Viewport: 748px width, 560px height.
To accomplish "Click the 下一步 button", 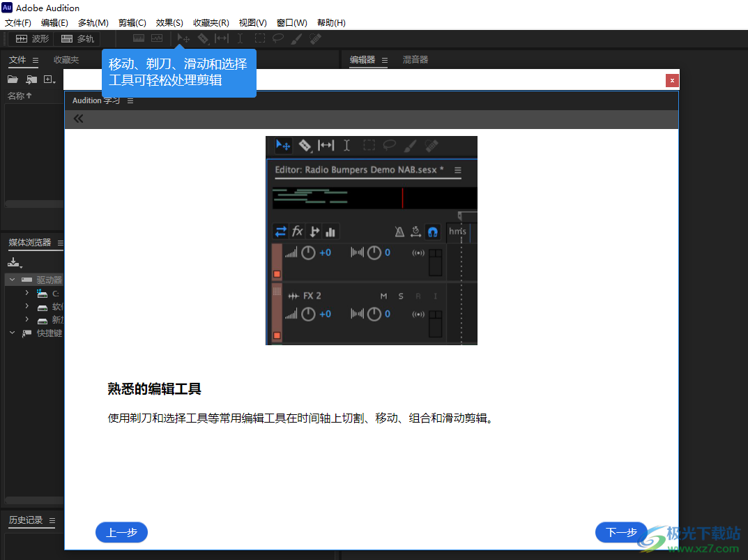I will (x=620, y=532).
